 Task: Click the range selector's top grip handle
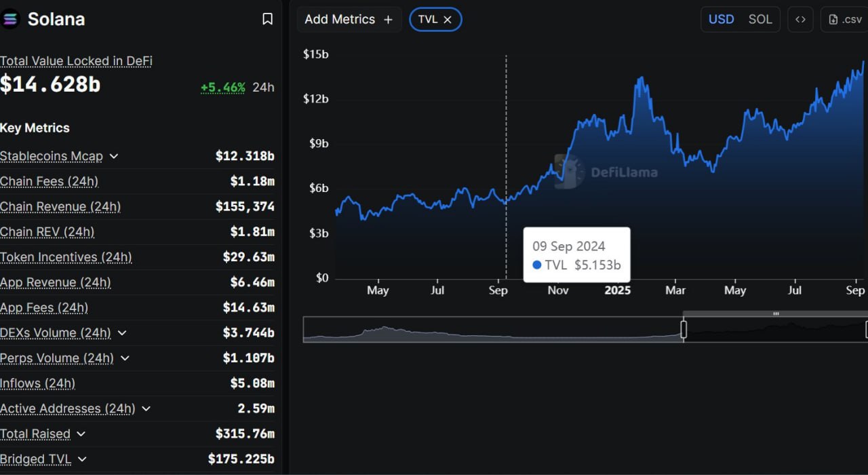click(776, 313)
